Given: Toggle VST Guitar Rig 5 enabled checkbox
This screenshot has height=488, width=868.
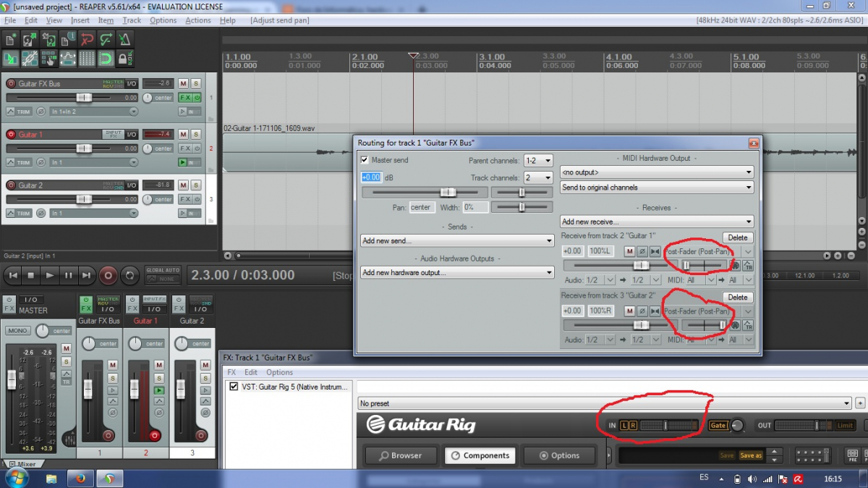Looking at the screenshot, I should 233,387.
